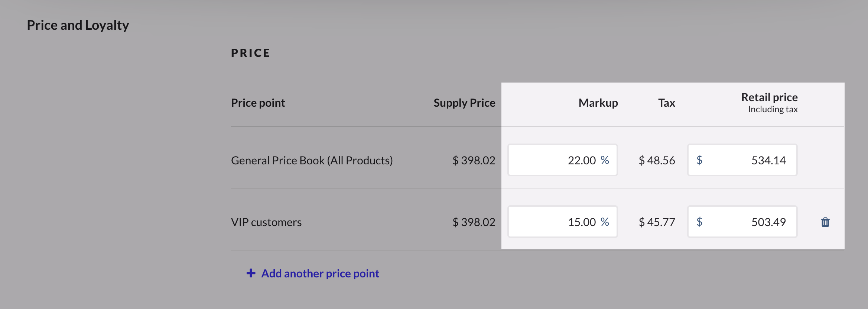Edit the 22.00 markup value field
Viewport: 868px width, 309px height.
[557, 160]
